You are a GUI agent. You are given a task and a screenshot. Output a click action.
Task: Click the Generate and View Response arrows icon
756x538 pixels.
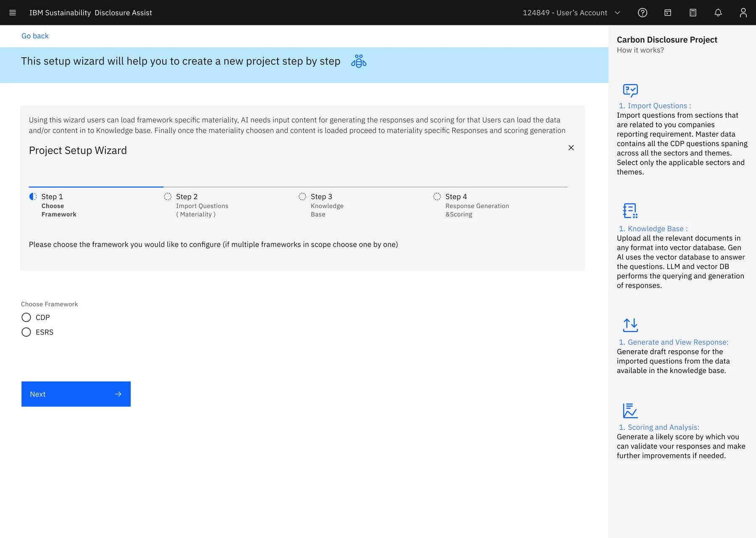pyautogui.click(x=630, y=325)
